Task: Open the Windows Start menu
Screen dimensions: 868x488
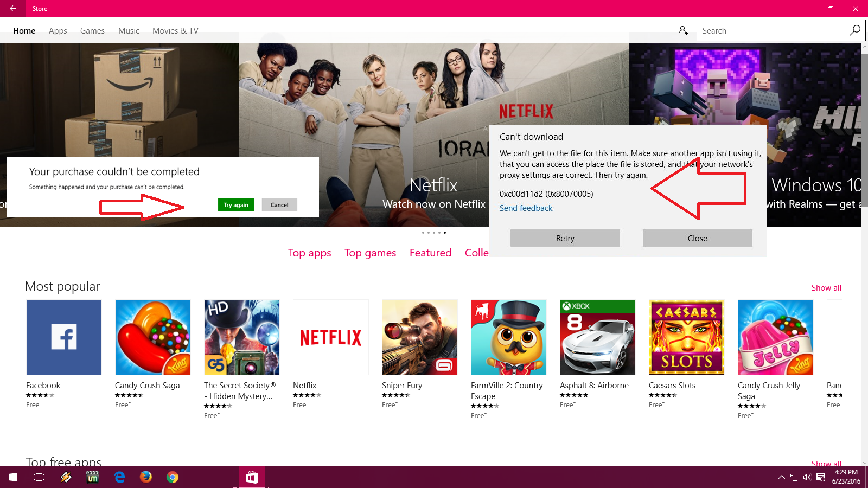Action: 13,477
